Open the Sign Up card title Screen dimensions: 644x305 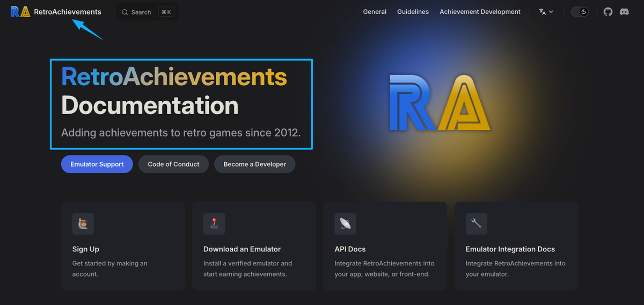click(x=86, y=249)
